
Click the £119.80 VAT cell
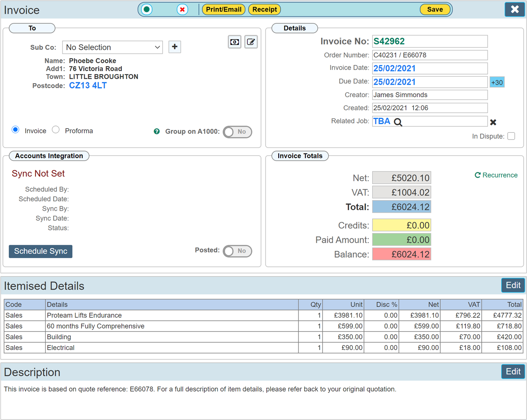[x=461, y=326]
